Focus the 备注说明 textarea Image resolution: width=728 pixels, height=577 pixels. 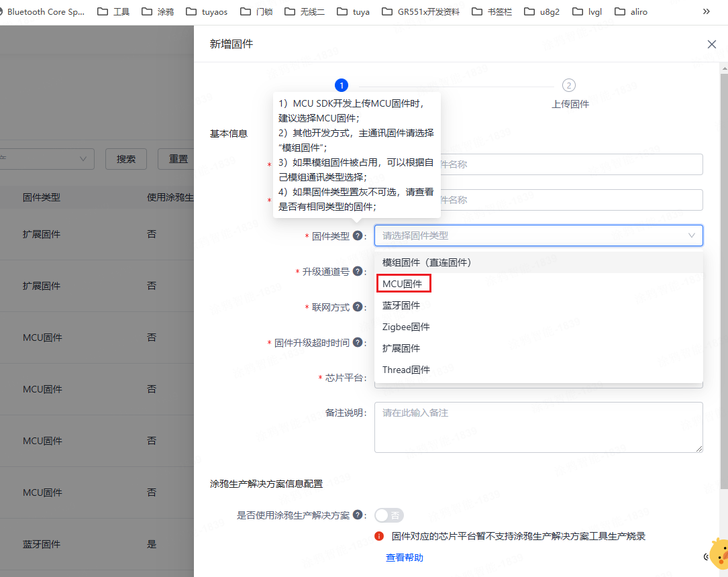tap(539, 427)
